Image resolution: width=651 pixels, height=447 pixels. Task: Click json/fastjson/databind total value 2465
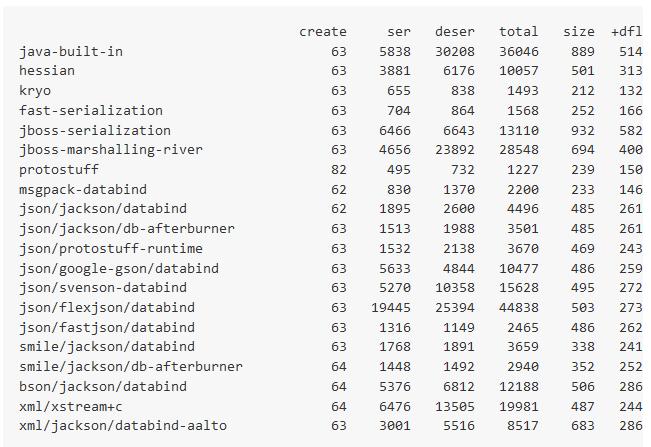[523, 327]
